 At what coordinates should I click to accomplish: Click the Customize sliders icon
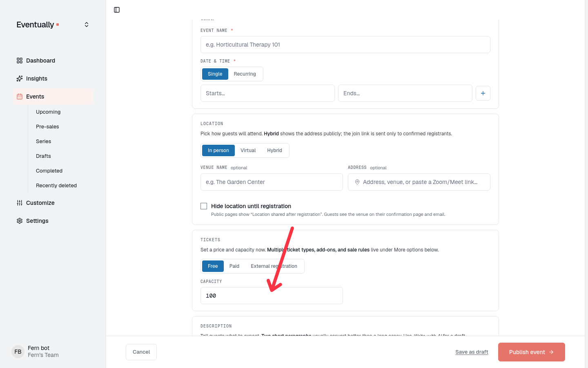20,203
